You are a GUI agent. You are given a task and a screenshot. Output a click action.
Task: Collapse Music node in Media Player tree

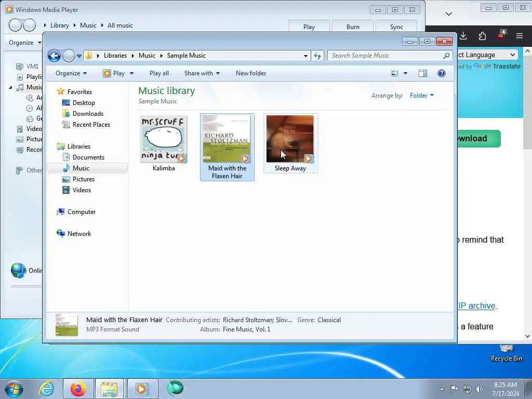point(10,87)
